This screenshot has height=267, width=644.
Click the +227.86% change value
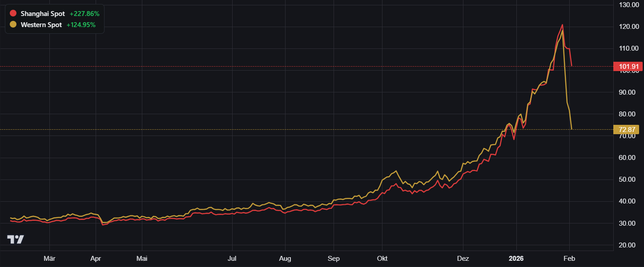(85, 14)
